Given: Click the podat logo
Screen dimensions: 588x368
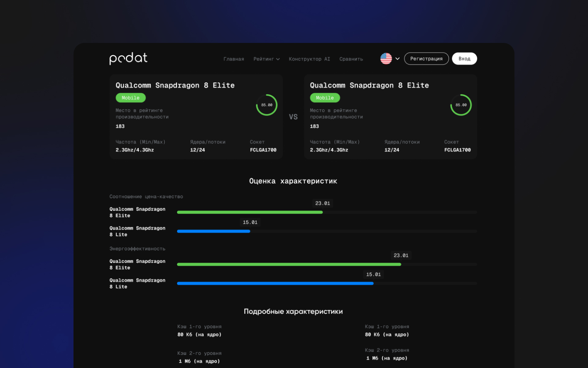Looking at the screenshot, I should pyautogui.click(x=128, y=58).
